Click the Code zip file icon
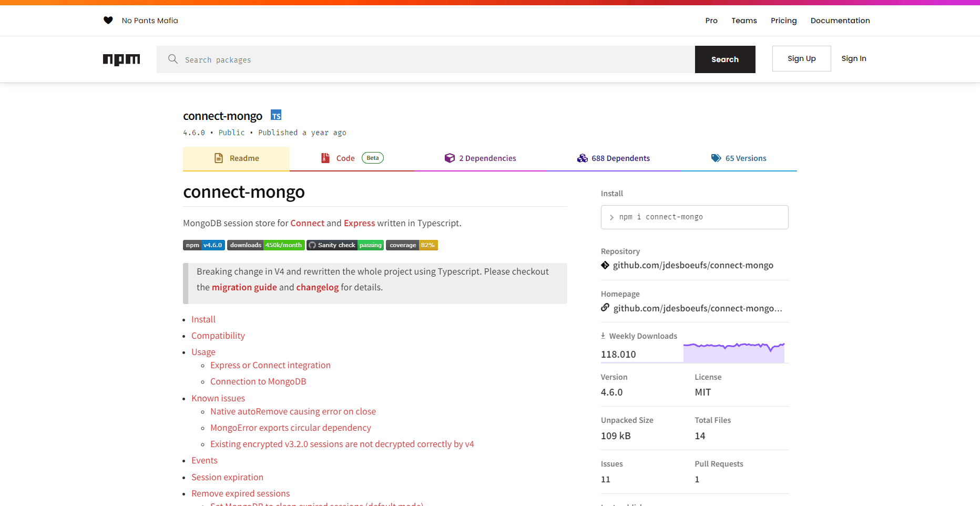Image resolution: width=980 pixels, height=506 pixels. [x=325, y=158]
